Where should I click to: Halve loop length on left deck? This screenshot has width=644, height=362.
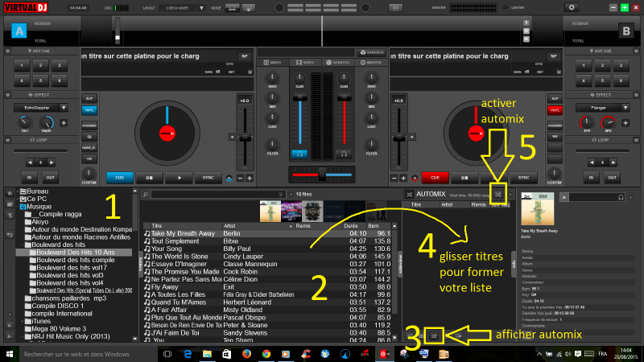[30, 162]
